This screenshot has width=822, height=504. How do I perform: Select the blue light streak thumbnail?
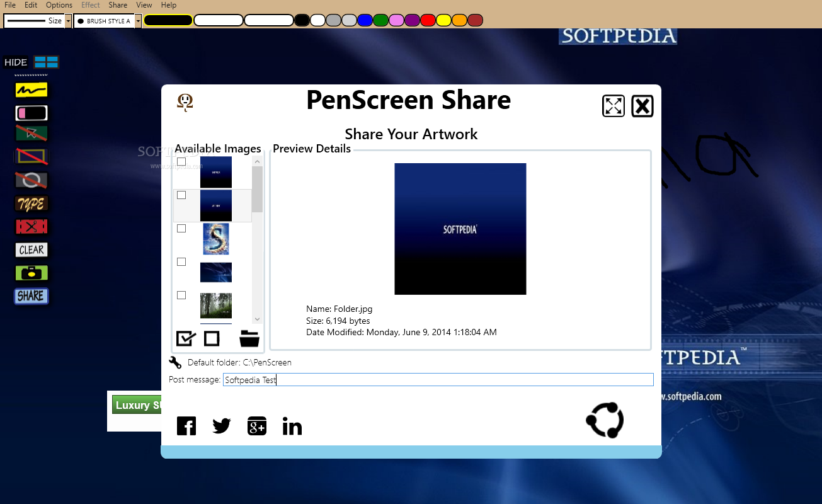pos(216,272)
